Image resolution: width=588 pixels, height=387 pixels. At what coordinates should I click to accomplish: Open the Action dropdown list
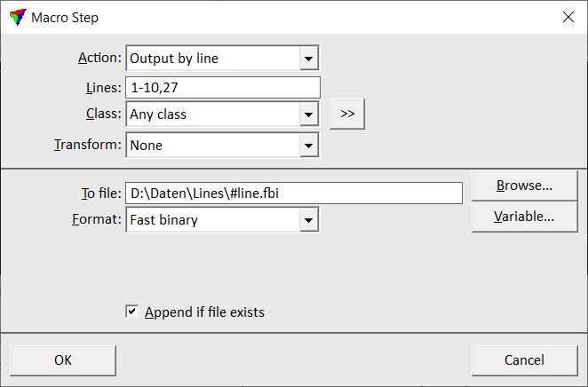click(308, 59)
